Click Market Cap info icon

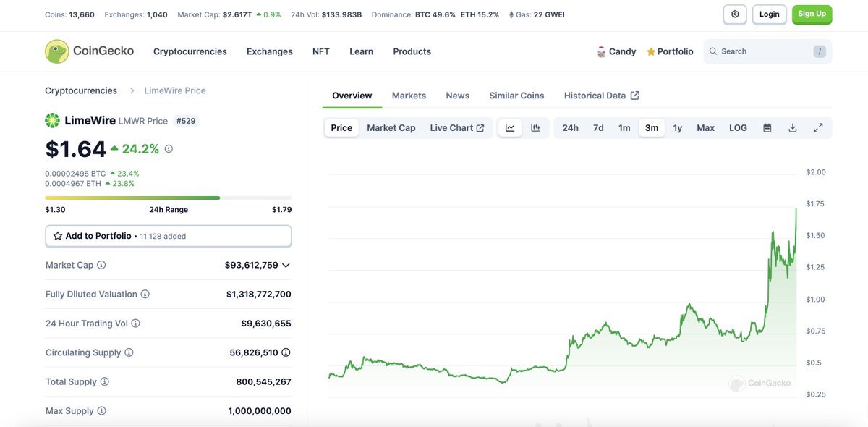coord(101,265)
